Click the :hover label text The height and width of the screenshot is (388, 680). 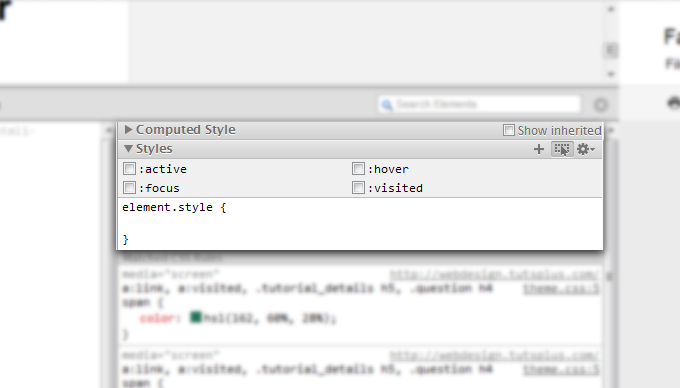coord(388,169)
